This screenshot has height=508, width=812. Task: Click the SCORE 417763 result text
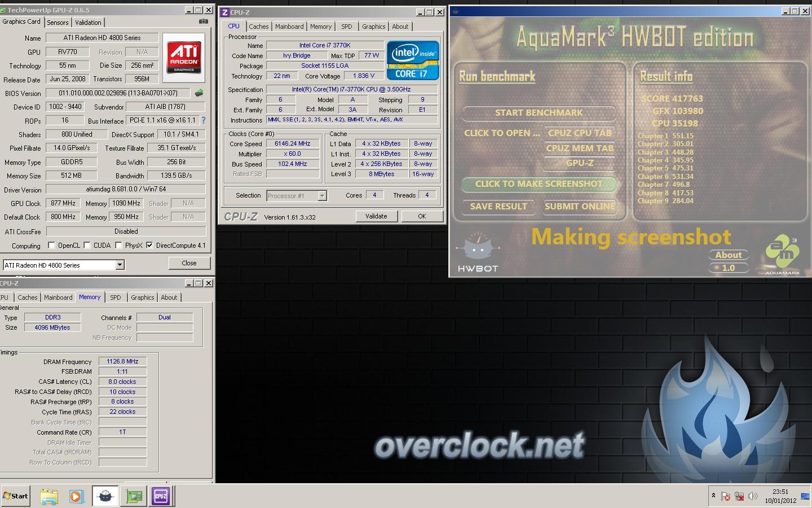672,98
